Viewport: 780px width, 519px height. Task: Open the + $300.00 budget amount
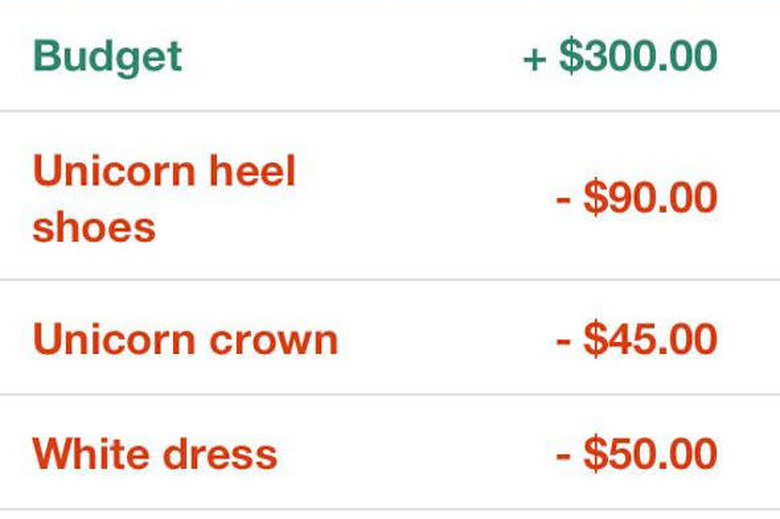pyautogui.click(x=620, y=56)
